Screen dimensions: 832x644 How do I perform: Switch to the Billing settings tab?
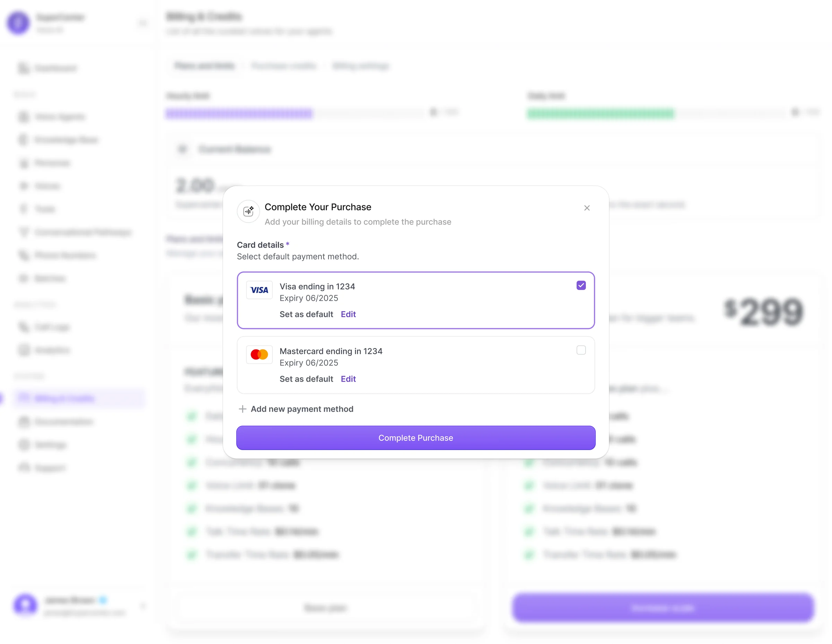[x=361, y=66]
